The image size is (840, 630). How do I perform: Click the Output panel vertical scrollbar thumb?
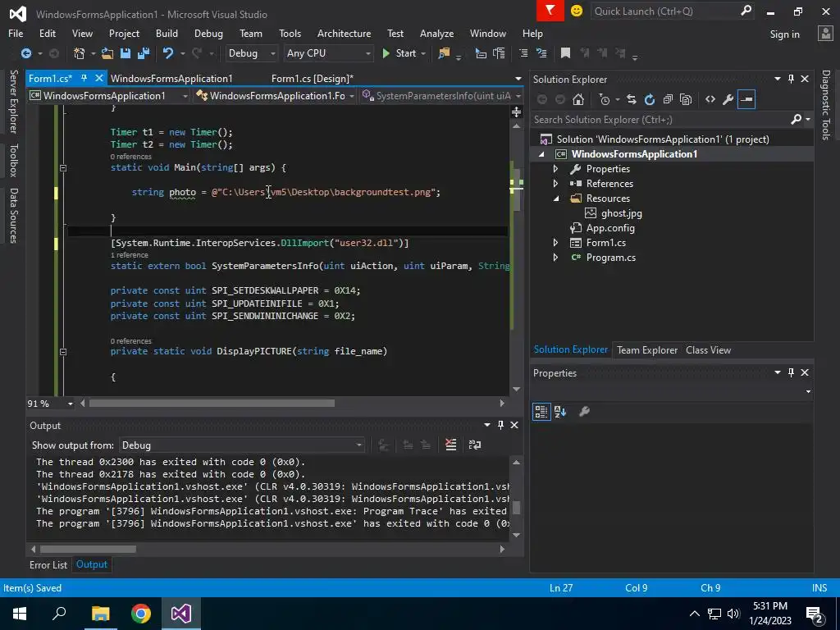pyautogui.click(x=517, y=507)
